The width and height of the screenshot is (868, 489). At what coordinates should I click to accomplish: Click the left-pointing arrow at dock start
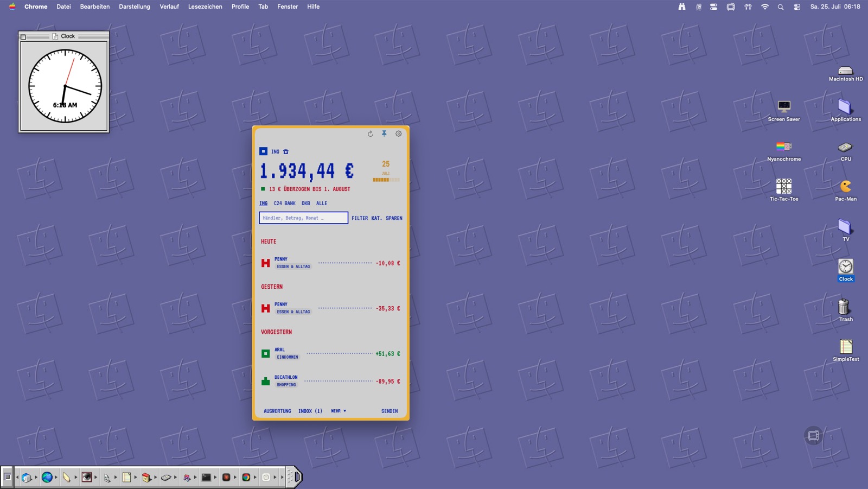click(x=17, y=477)
